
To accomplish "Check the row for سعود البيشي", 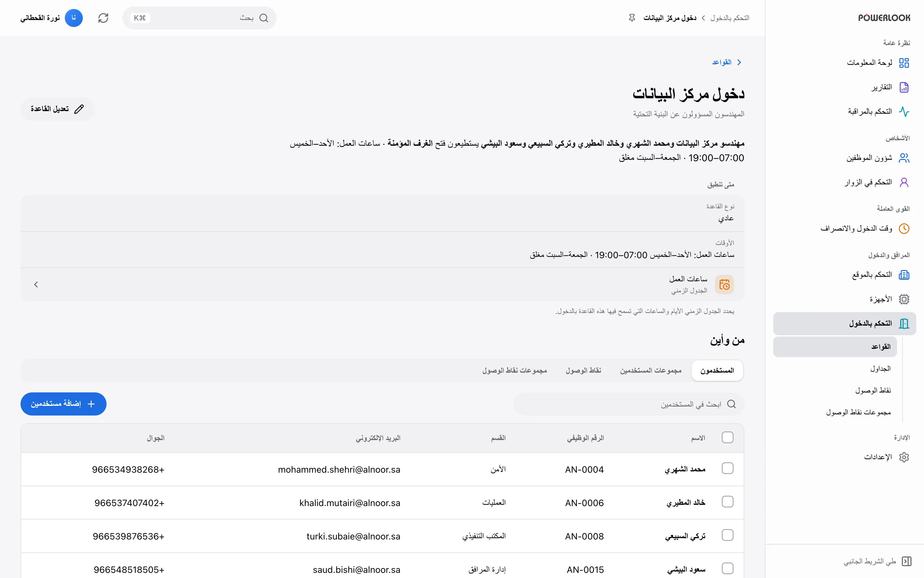I will point(727,568).
